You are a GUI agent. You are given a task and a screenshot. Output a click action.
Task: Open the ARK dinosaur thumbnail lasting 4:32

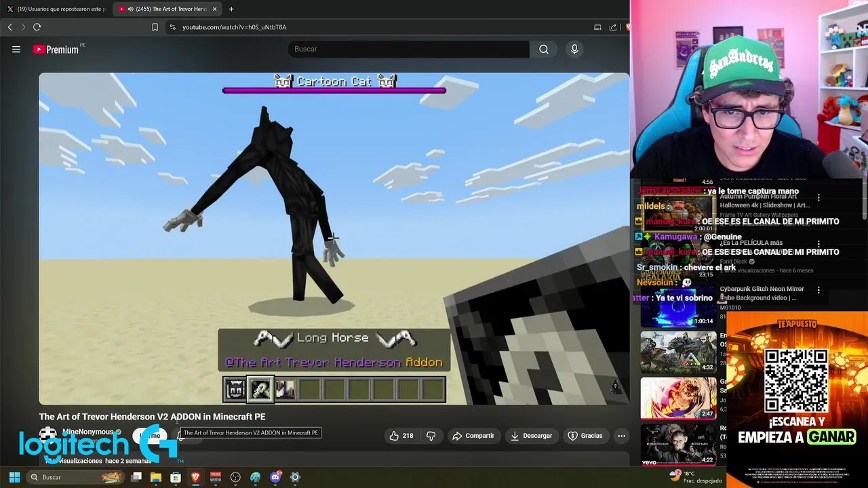[678, 352]
